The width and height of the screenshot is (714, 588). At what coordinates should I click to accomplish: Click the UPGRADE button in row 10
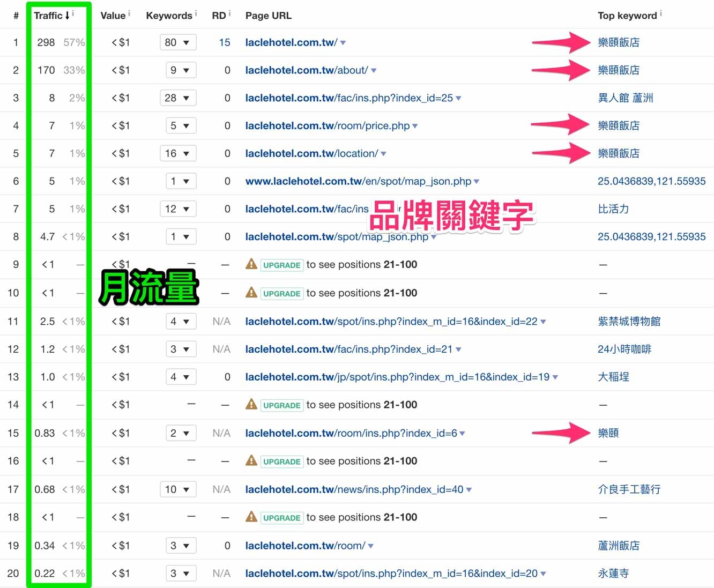click(281, 294)
